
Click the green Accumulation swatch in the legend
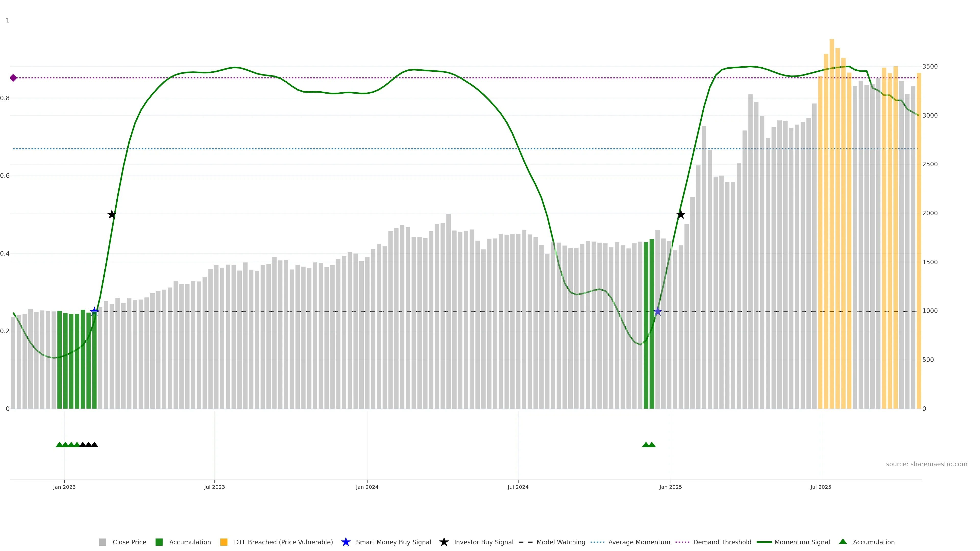(x=159, y=542)
